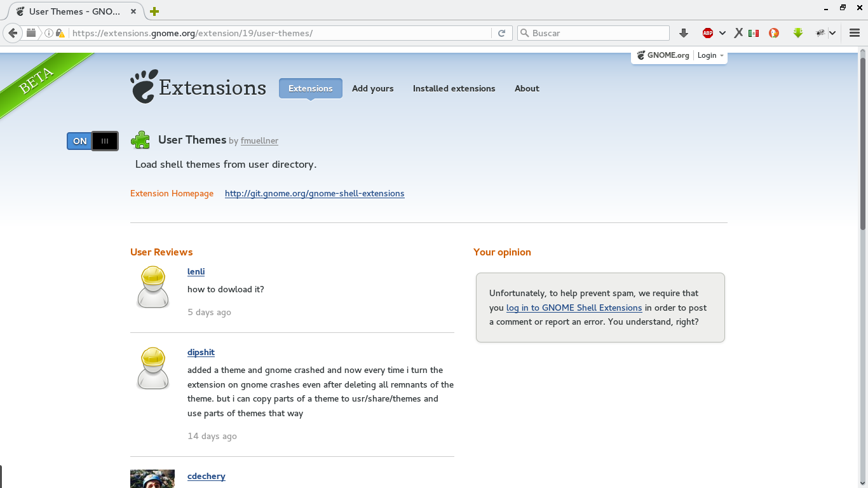This screenshot has width=868, height=488.
Task: Click the DuckDuckGo extension icon
Action: point(774,33)
